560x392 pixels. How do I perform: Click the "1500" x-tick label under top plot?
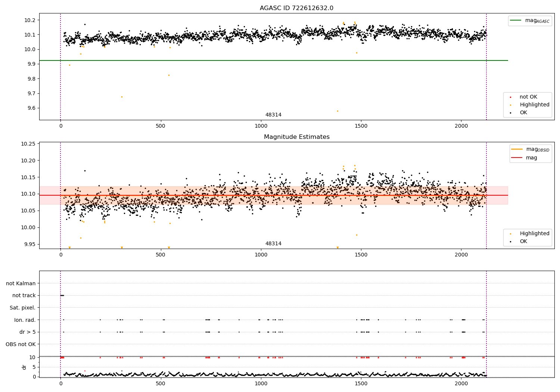pyautogui.click(x=361, y=127)
